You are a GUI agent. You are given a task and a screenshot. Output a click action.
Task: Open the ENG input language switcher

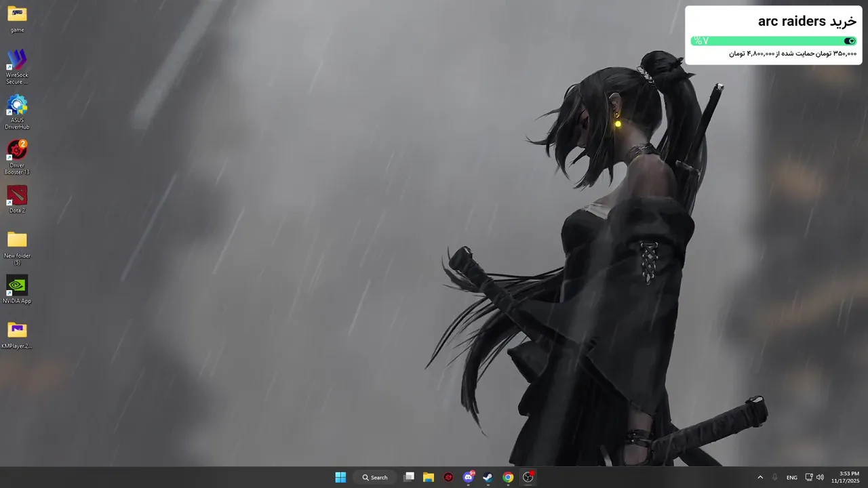792,478
